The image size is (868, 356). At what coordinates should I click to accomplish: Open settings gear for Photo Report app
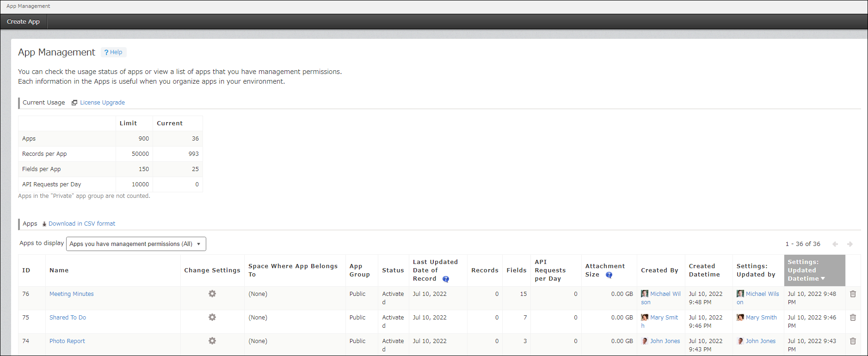click(x=212, y=341)
